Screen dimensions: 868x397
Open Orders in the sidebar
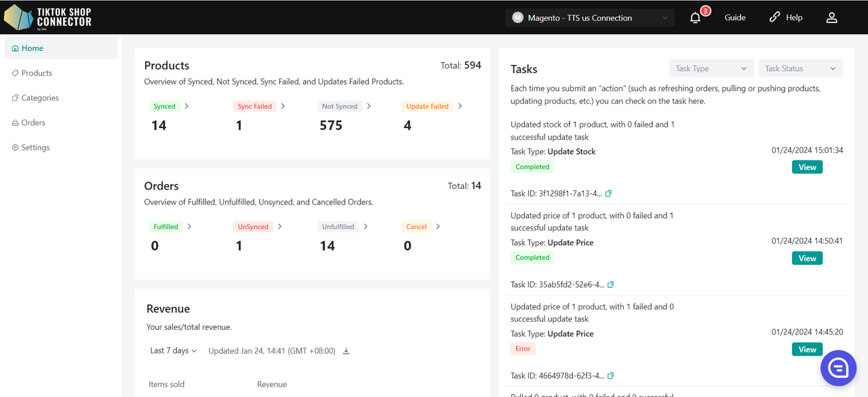click(33, 123)
